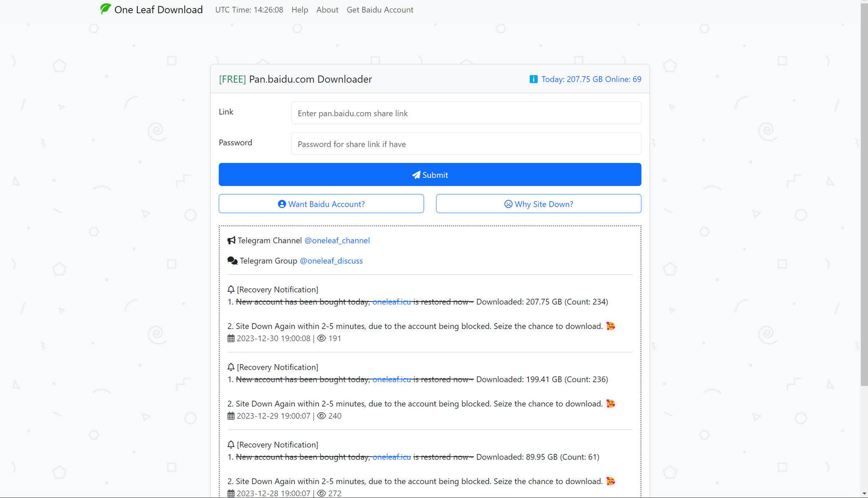Screen dimensions: 868x498
Task: Click the @oneleaf_channel Telegram link
Action: point(337,240)
